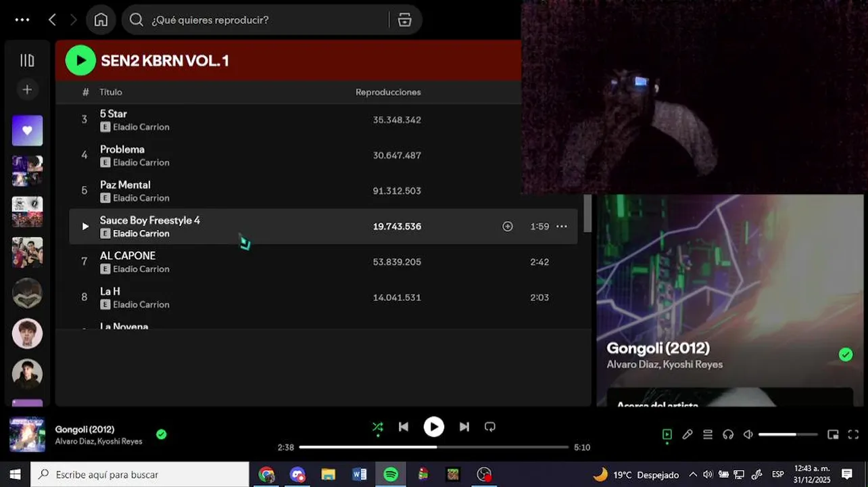Open the Sauce Boy Freestyle 4 title link
Image resolution: width=868 pixels, height=487 pixels.
click(150, 220)
